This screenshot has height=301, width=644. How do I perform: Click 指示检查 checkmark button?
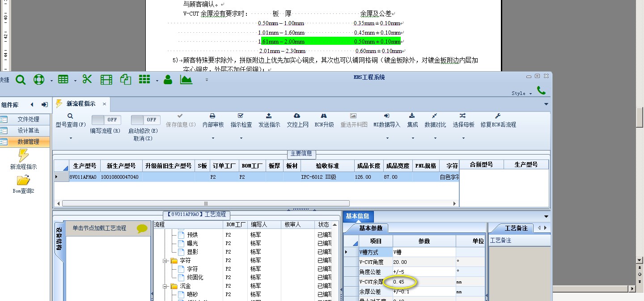[241, 120]
